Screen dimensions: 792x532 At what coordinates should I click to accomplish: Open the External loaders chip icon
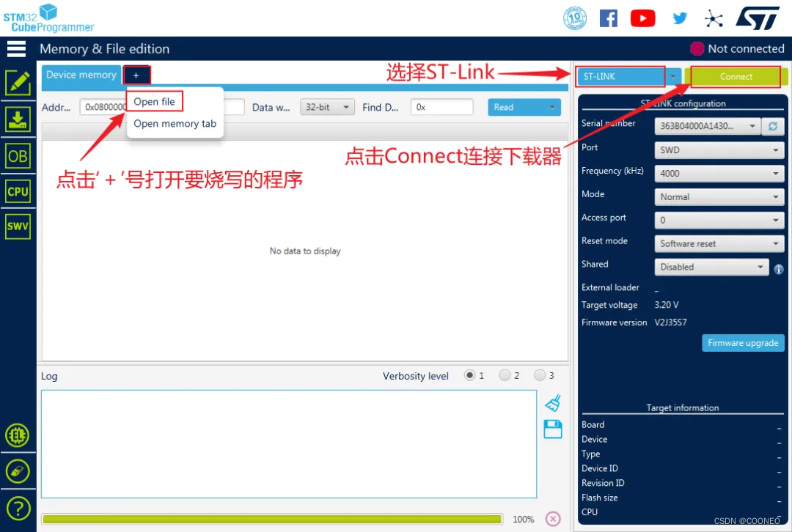[x=18, y=435]
